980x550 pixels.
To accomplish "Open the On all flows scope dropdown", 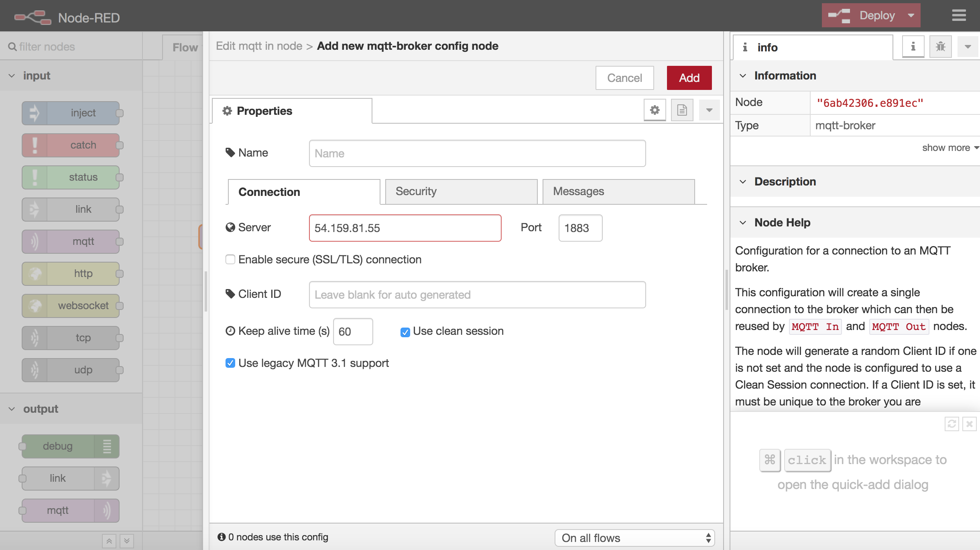I will (x=634, y=538).
